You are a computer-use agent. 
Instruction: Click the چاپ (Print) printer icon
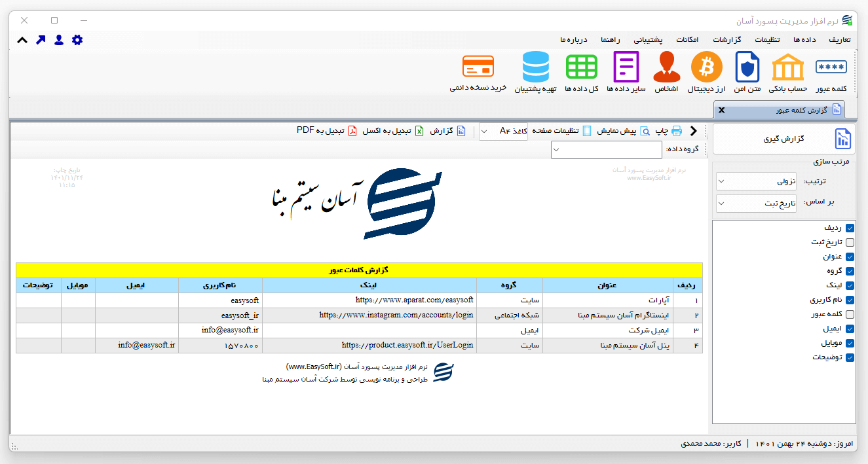(677, 131)
